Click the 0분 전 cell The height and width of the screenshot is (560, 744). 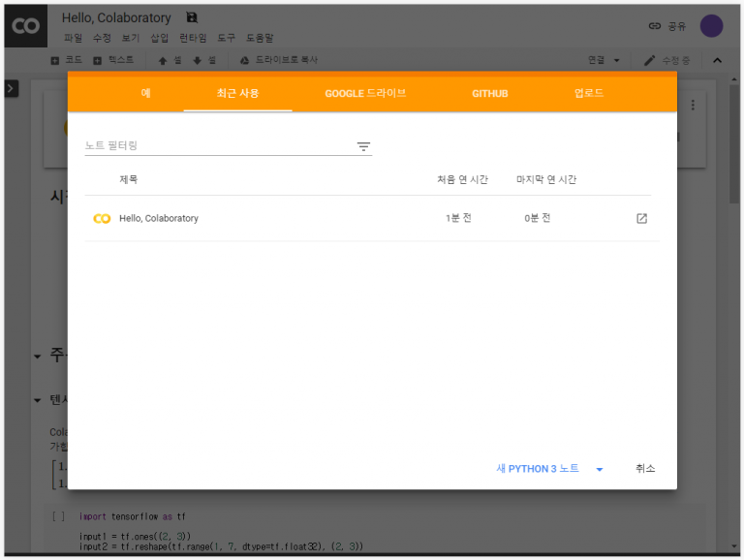pyautogui.click(x=537, y=218)
